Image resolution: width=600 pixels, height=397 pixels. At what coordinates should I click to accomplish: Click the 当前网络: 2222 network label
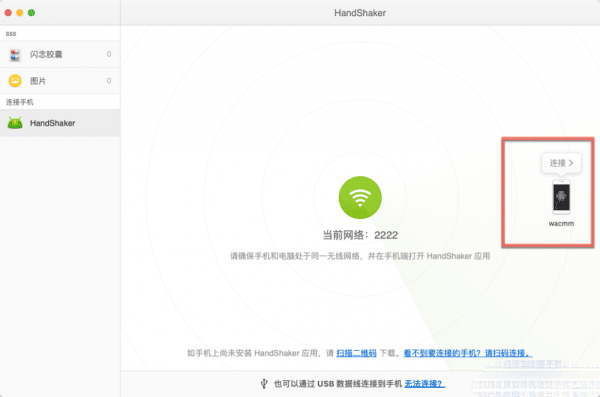(360, 235)
